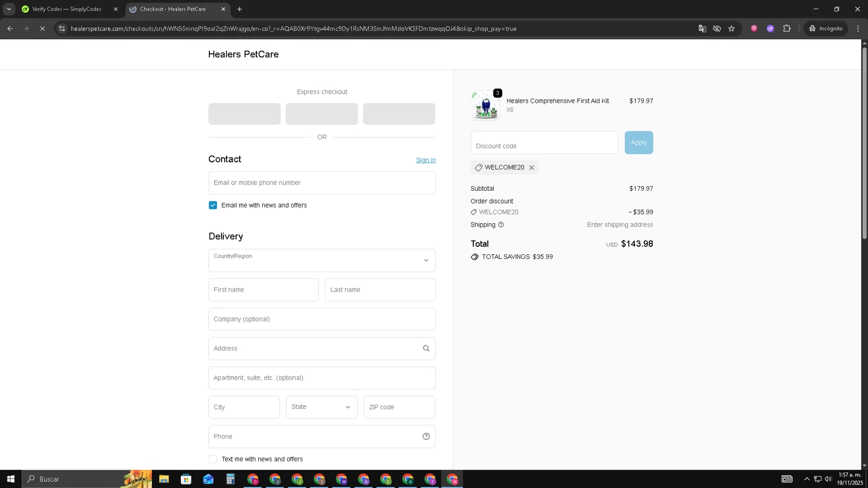Image resolution: width=868 pixels, height=488 pixels.
Task: Open the taskbar clock and date
Action: pyautogui.click(x=850, y=479)
